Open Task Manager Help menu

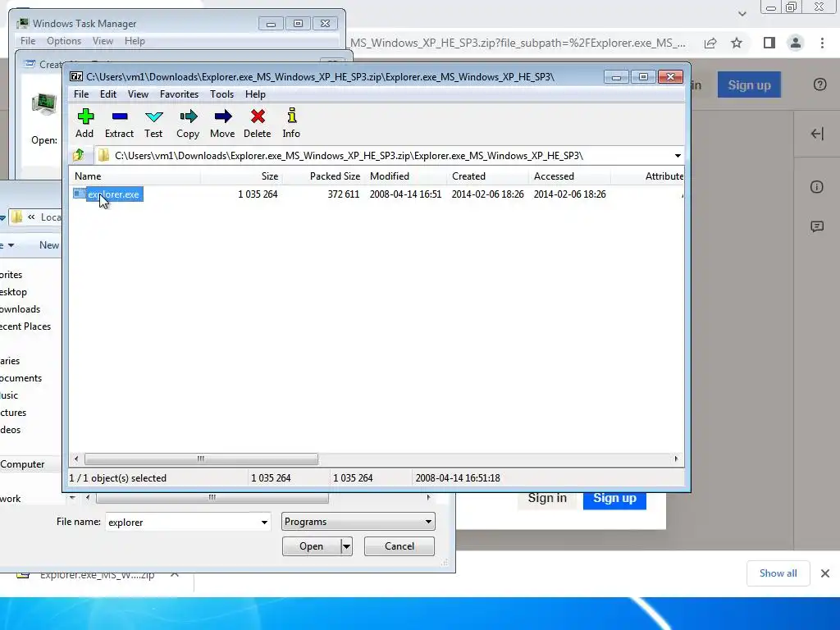tap(135, 41)
